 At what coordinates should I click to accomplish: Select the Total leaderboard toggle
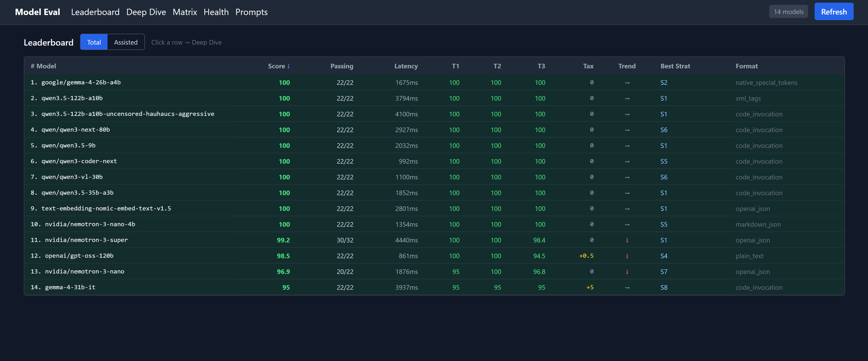(x=94, y=42)
